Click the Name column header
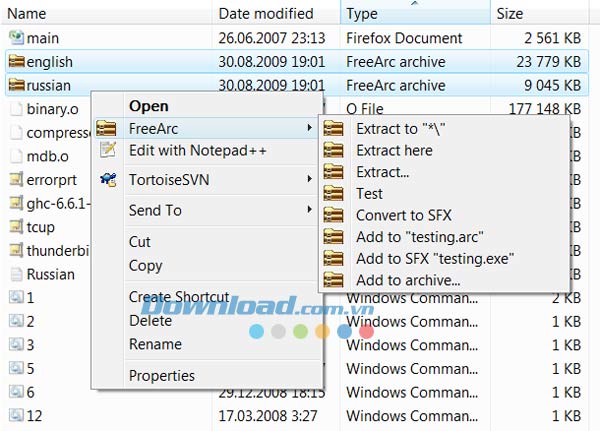 click(28, 14)
